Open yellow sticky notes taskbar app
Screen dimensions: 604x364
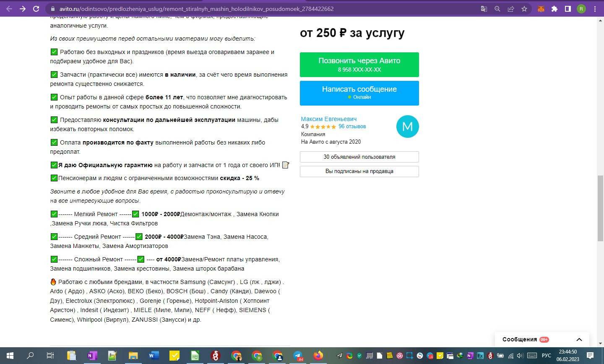[x=174, y=356]
